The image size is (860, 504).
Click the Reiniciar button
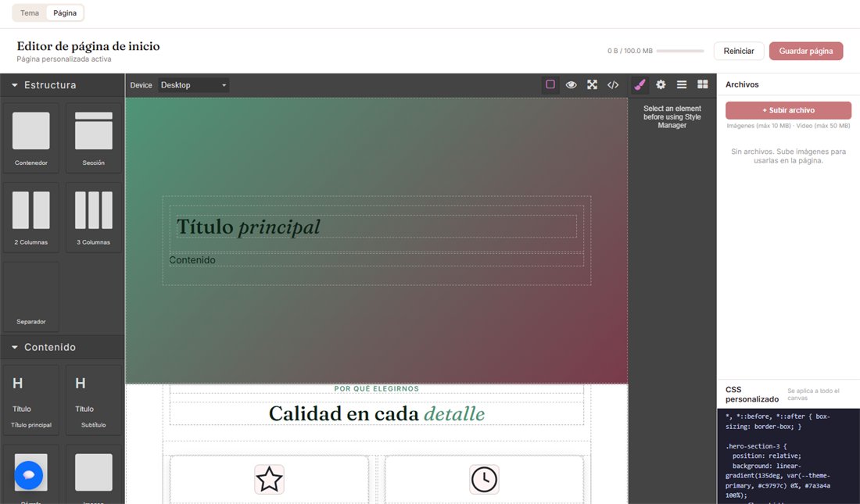[739, 51]
